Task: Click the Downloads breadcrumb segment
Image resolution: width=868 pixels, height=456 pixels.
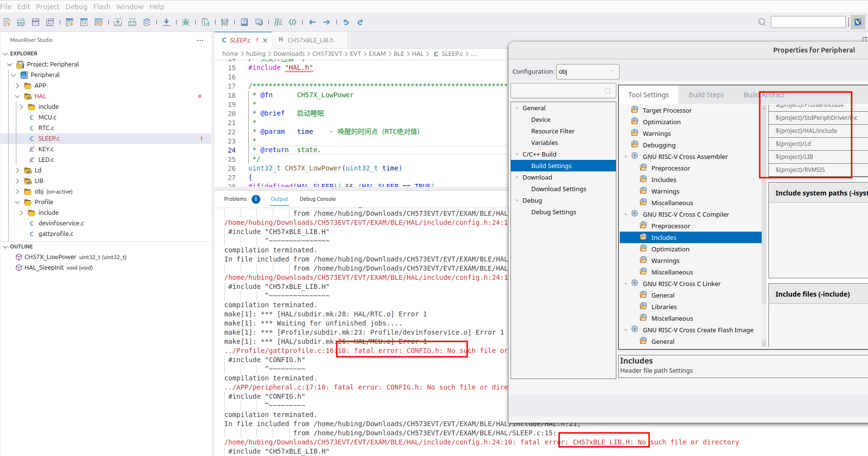Action: [x=289, y=54]
